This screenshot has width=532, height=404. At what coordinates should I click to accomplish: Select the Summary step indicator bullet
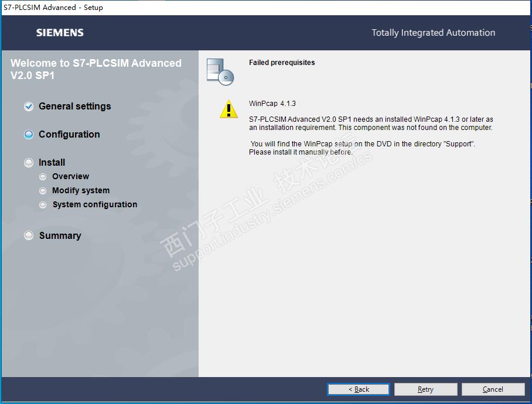tap(29, 235)
